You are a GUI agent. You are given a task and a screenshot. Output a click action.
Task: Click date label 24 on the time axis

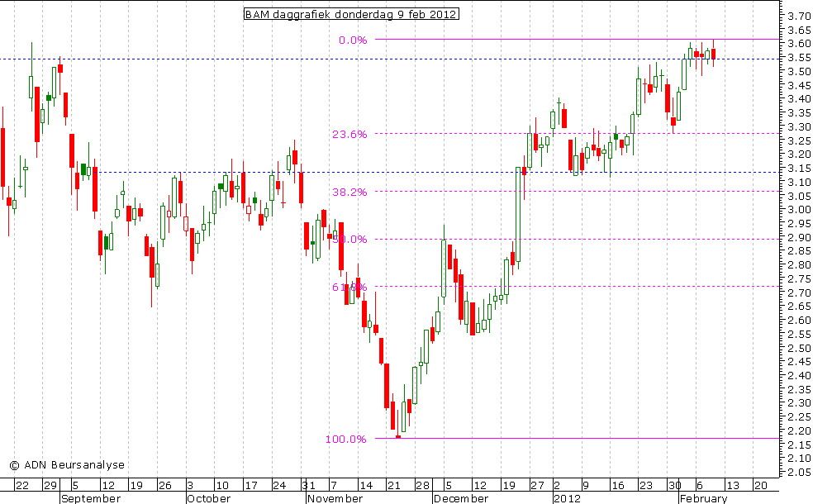tap(279, 485)
